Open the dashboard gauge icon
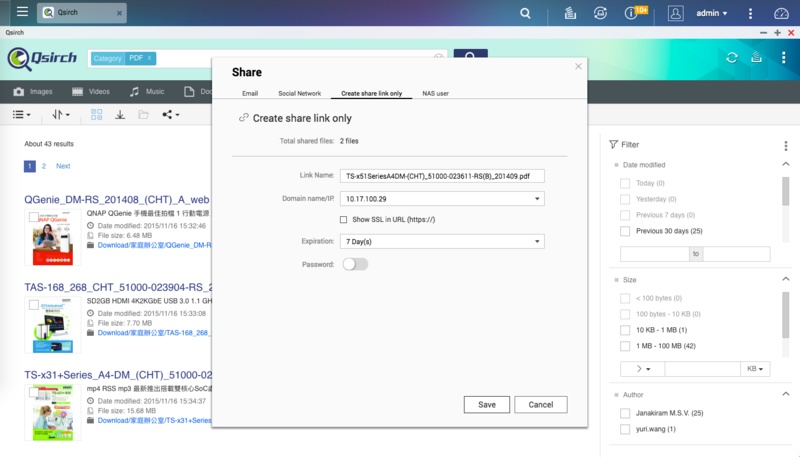Image resolution: width=800 pixels, height=457 pixels. pyautogui.click(x=781, y=13)
